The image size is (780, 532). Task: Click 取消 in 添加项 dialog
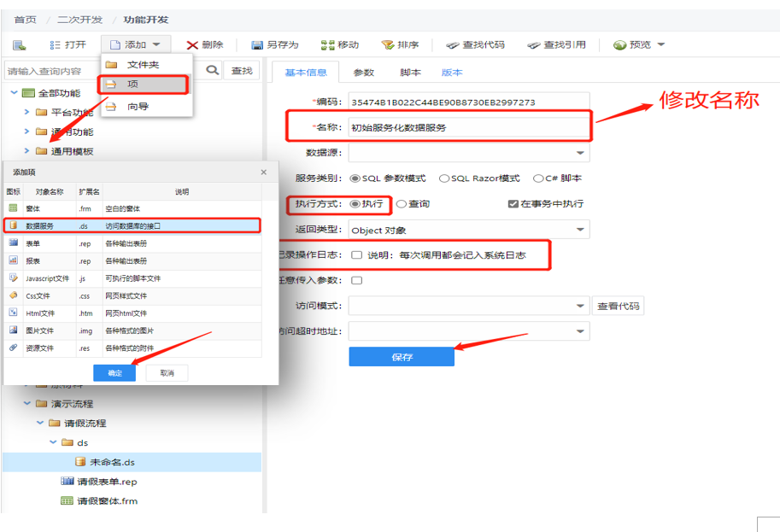pyautogui.click(x=167, y=373)
